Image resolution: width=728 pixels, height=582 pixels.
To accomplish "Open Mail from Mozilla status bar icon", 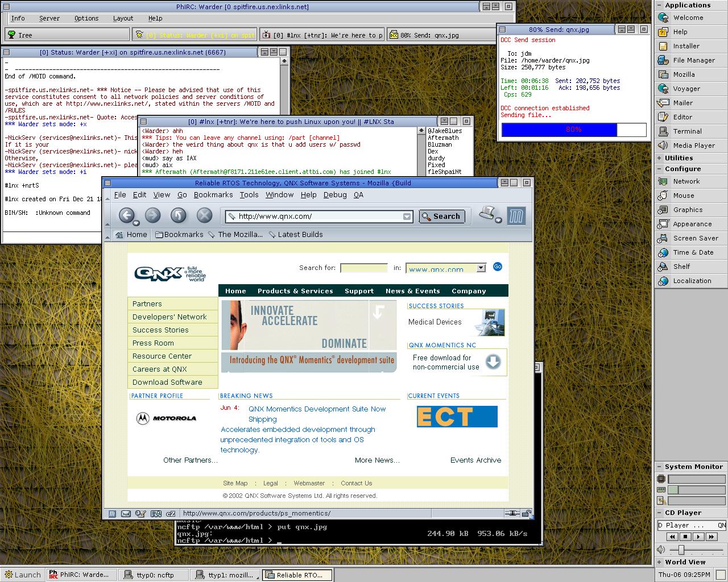I will click(126, 514).
